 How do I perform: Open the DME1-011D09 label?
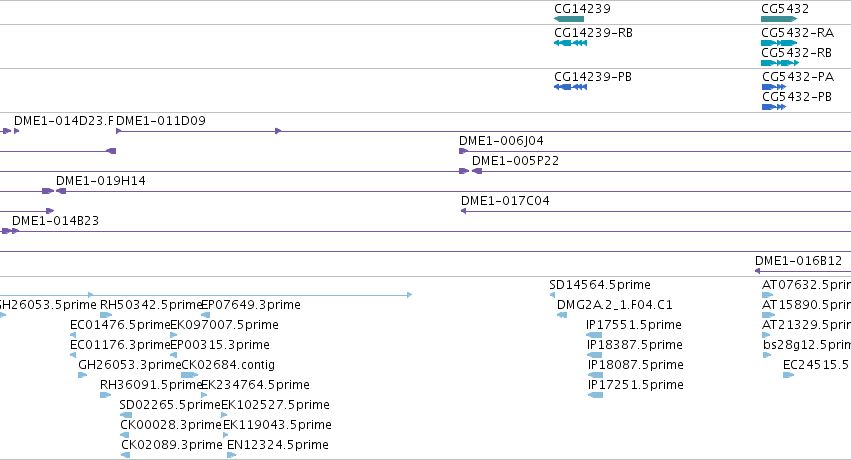(x=161, y=121)
